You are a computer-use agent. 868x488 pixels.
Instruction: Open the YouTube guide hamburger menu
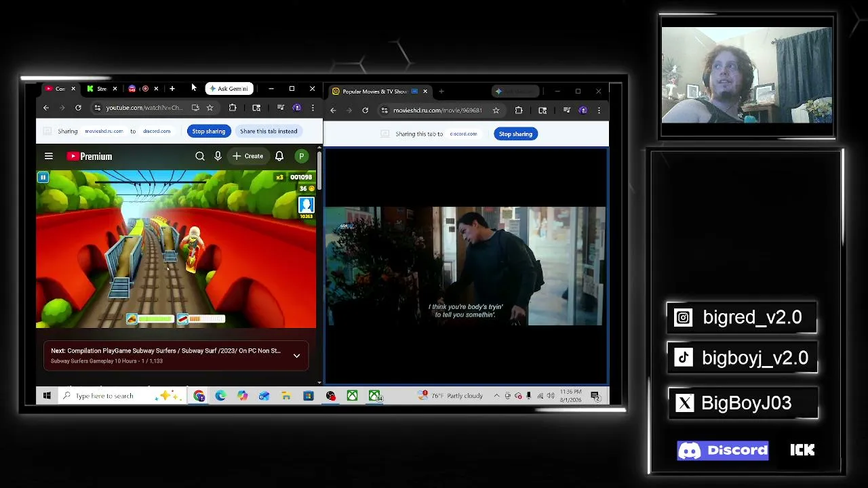[49, 157]
